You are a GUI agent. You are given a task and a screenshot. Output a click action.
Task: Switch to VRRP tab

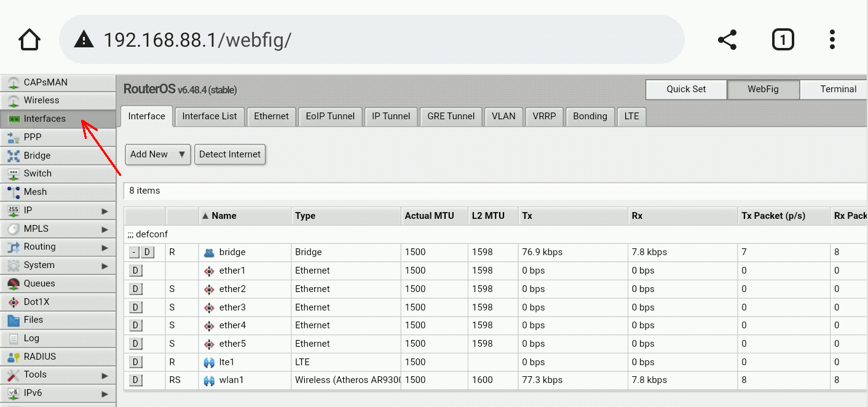[544, 116]
